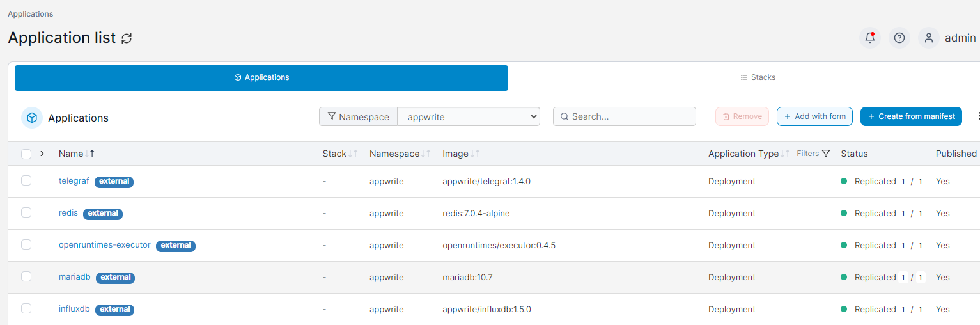Select the Applications tab
980x325 pixels.
pos(261,77)
